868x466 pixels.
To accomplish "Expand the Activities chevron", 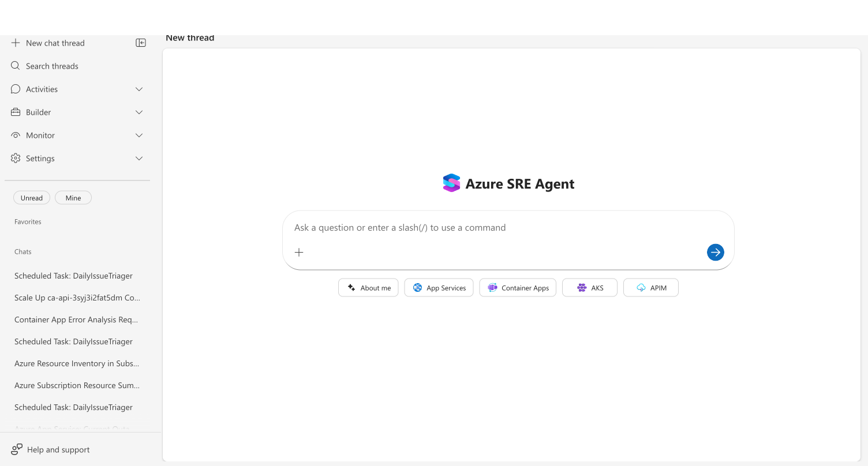I will coord(139,89).
